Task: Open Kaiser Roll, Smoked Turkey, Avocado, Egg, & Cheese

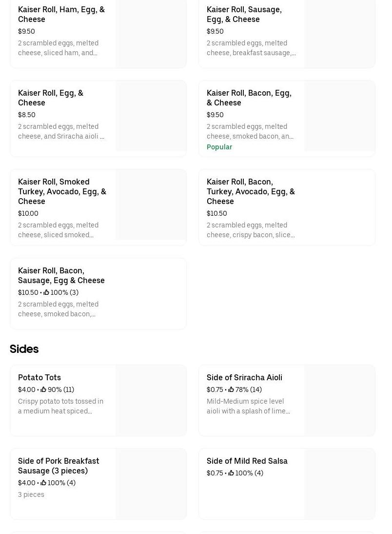Action: pos(62,191)
